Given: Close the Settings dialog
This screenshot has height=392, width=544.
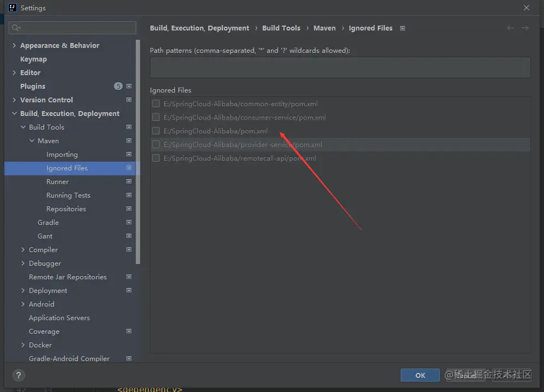Looking at the screenshot, I should [527, 8].
